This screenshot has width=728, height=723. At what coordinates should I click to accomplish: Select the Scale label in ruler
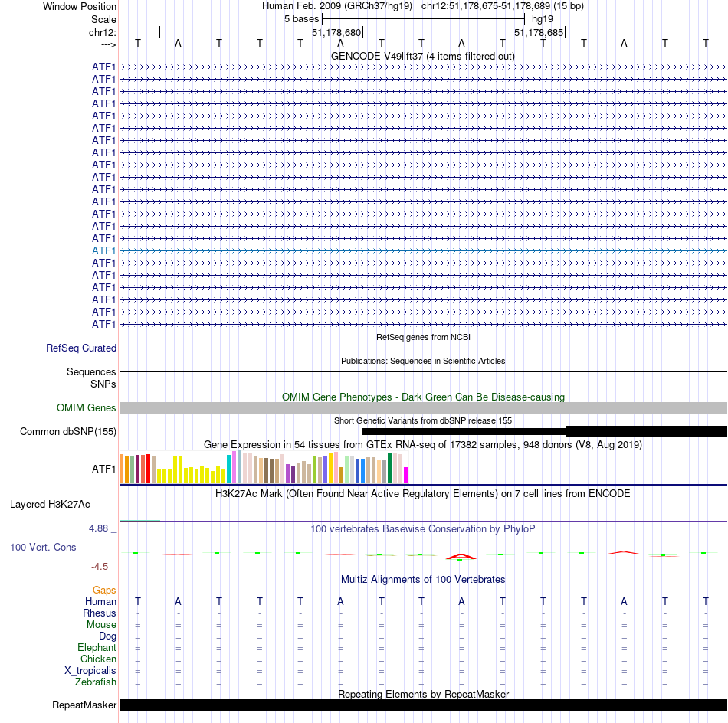click(x=103, y=19)
